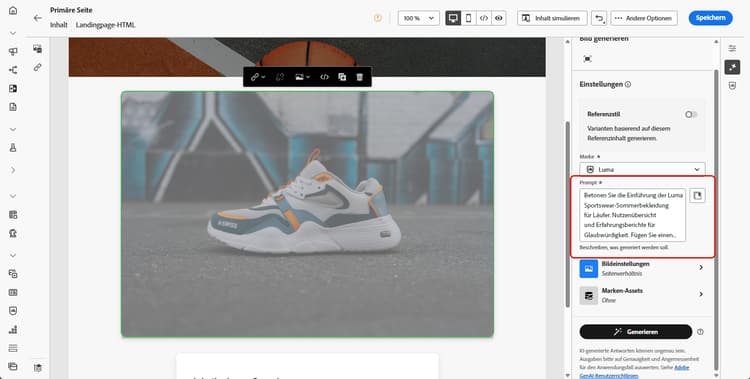Open Andere Optionen menu
This screenshot has height=379, width=750.
coord(644,18)
